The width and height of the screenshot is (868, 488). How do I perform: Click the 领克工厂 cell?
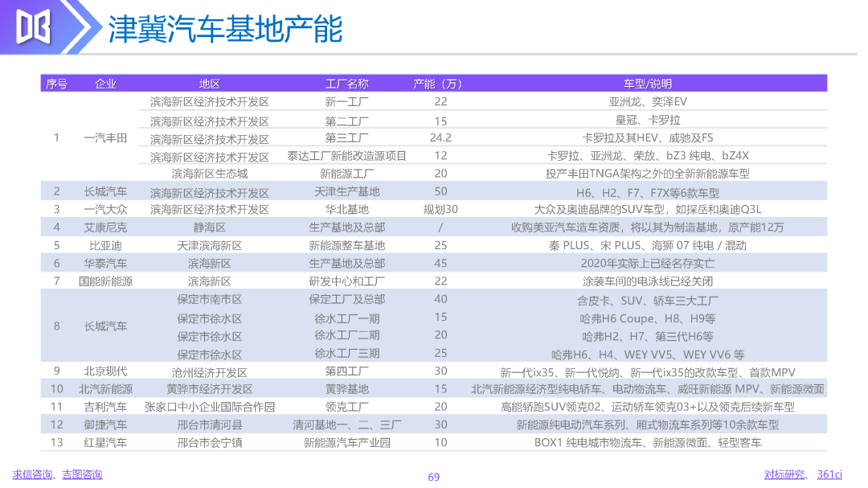pos(346,407)
